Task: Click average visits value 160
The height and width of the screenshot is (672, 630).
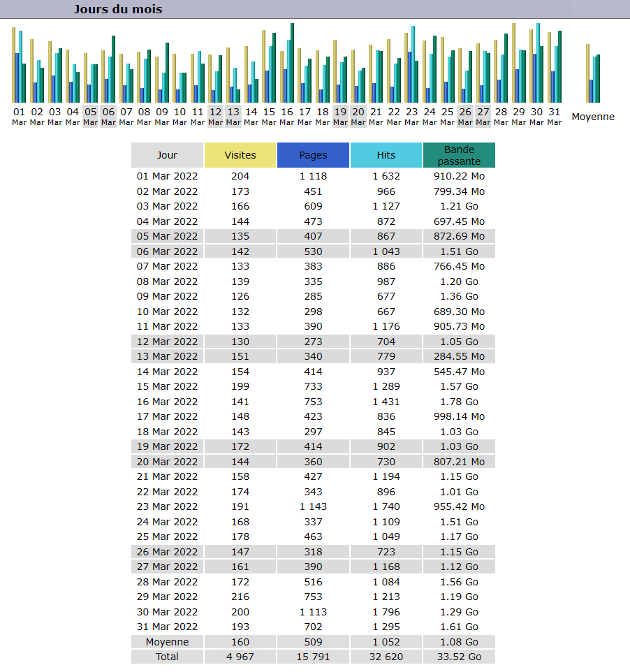Action: (x=240, y=641)
